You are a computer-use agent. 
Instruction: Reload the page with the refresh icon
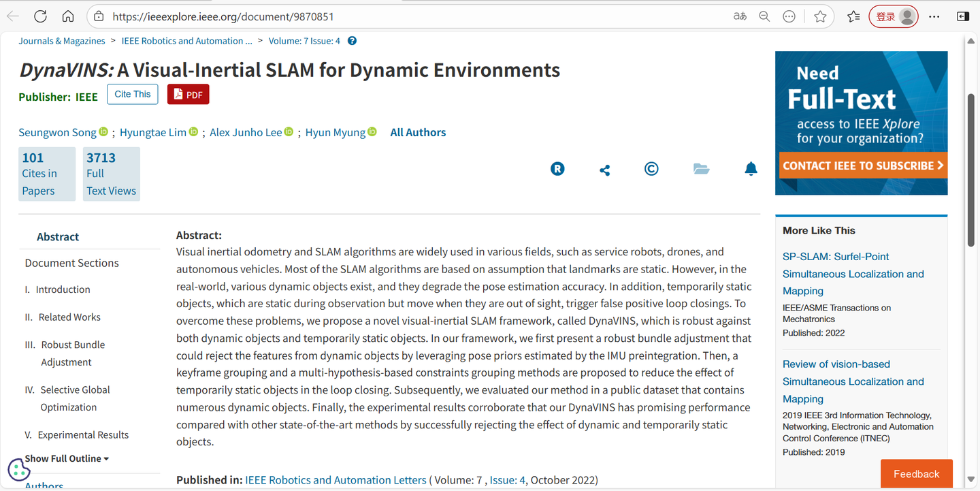40,16
